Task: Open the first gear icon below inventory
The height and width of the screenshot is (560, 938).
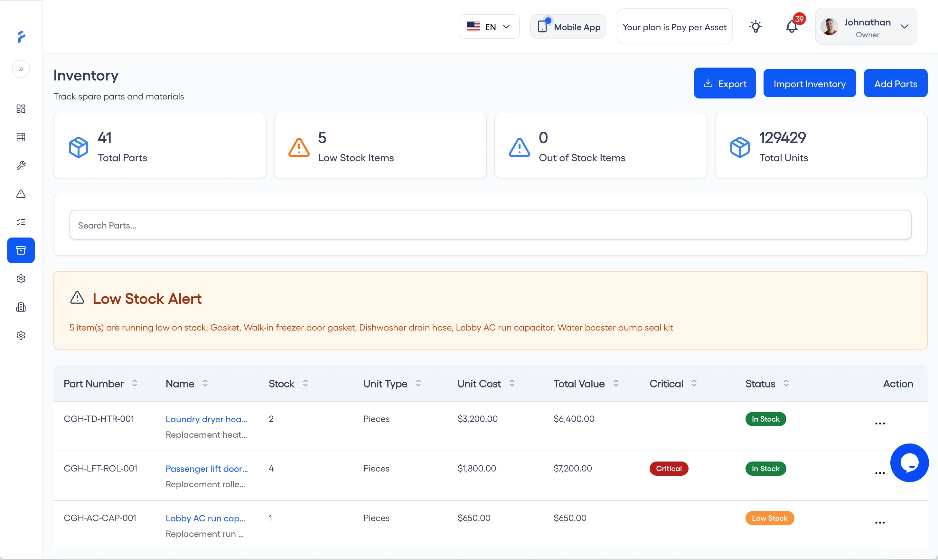Action: [21, 278]
